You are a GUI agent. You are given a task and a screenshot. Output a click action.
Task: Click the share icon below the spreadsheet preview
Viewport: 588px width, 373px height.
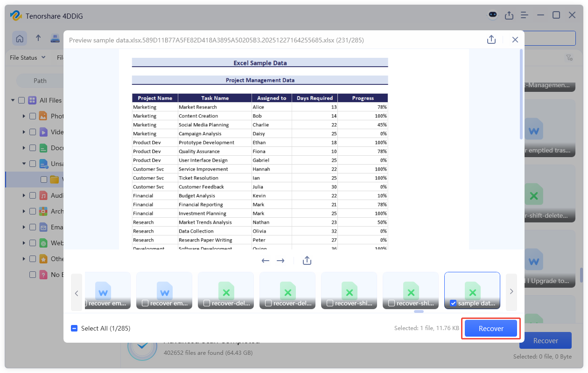tap(307, 260)
